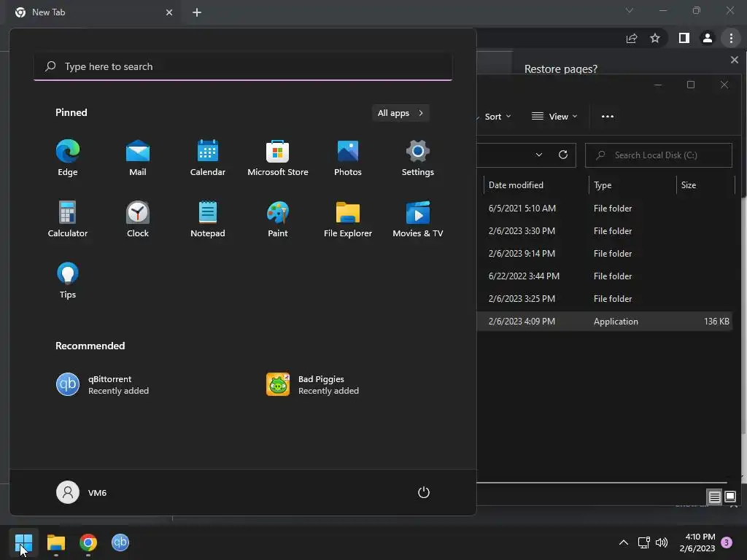Select the row dated 2/6/2023 3:25 PM
The width and height of the screenshot is (747, 560).
coord(605,299)
